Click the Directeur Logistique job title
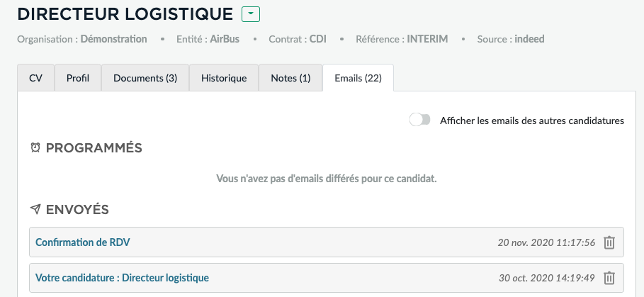 (125, 14)
